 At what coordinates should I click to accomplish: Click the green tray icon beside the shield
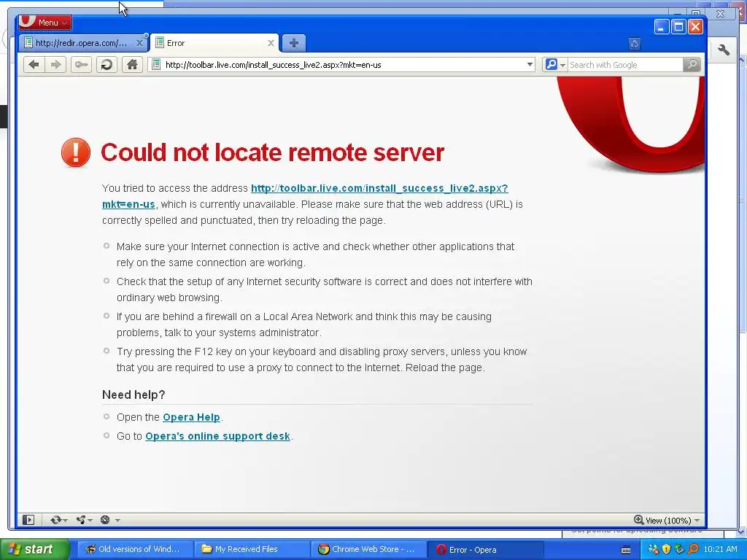click(x=679, y=550)
